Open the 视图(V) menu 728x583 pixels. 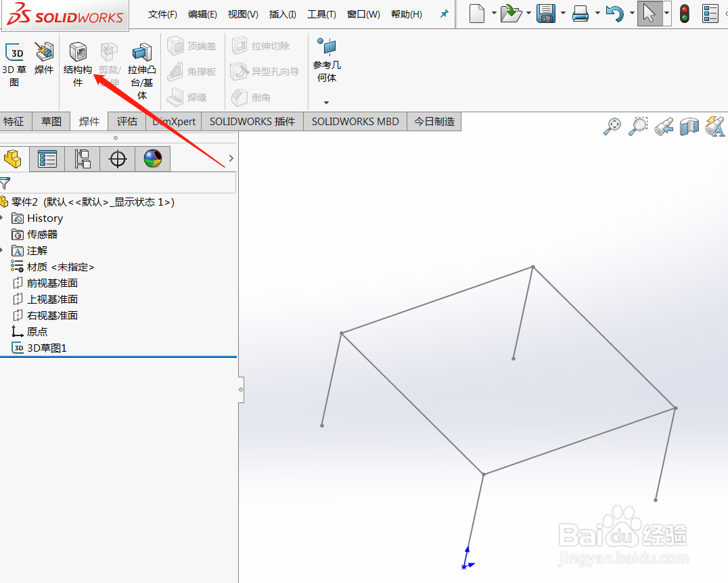pyautogui.click(x=243, y=14)
